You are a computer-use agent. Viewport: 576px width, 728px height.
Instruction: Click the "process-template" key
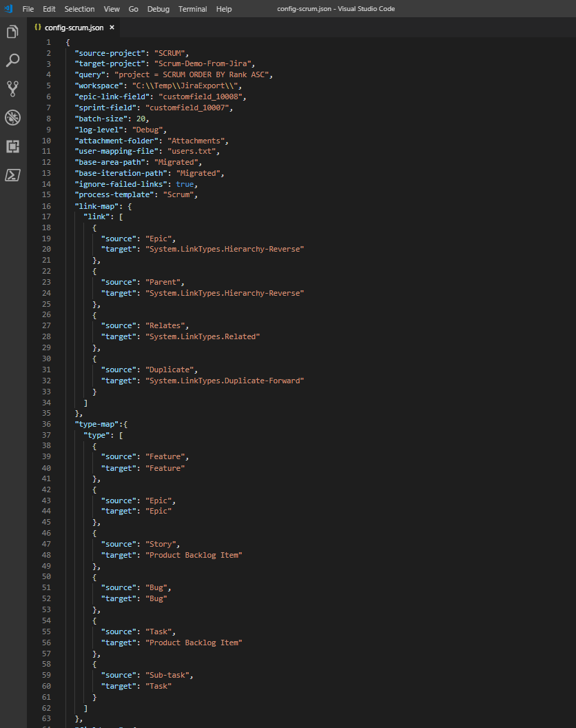click(x=114, y=195)
